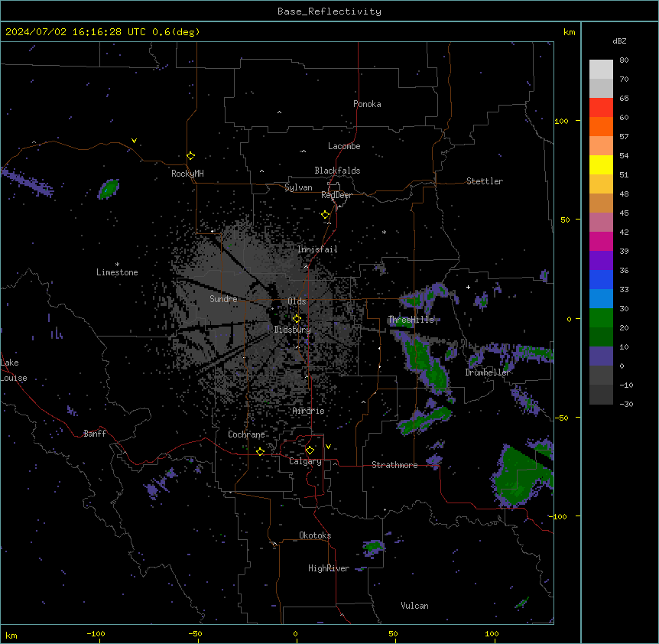
Task: Click the km label at top right
Action: coord(569,32)
